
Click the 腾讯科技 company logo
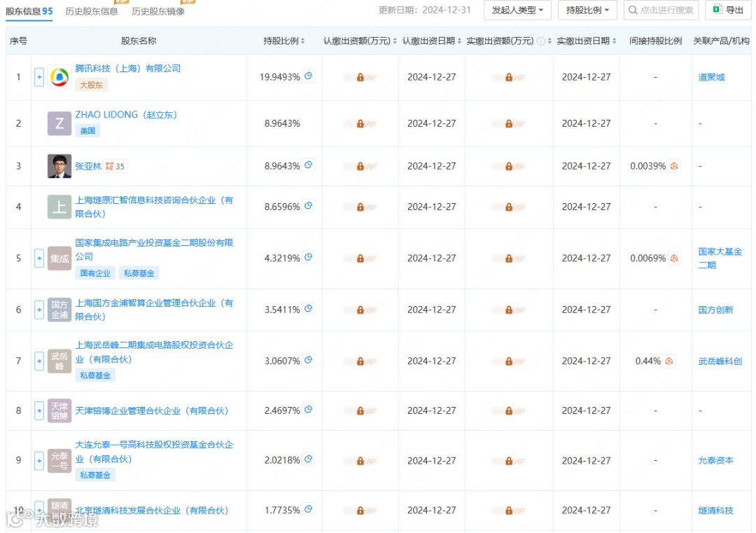coord(59,77)
